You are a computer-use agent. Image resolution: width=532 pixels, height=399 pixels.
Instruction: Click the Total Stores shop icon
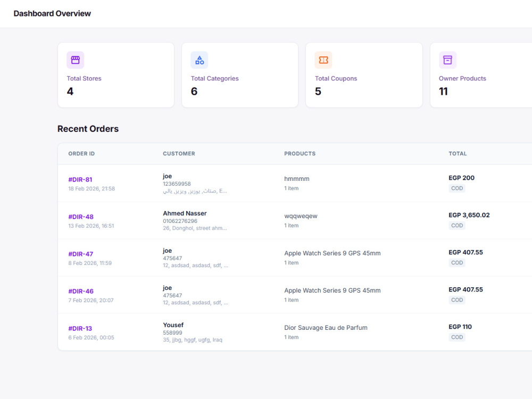point(76,60)
